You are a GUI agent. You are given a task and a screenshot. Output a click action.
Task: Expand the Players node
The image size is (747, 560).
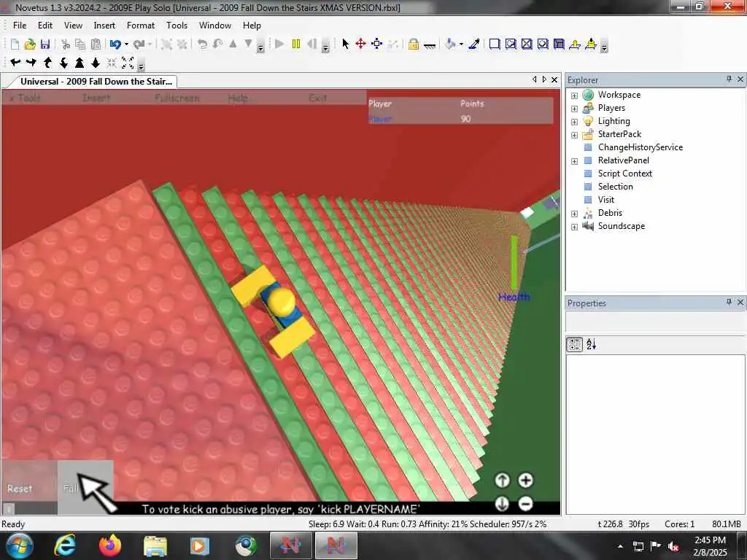[x=575, y=109]
